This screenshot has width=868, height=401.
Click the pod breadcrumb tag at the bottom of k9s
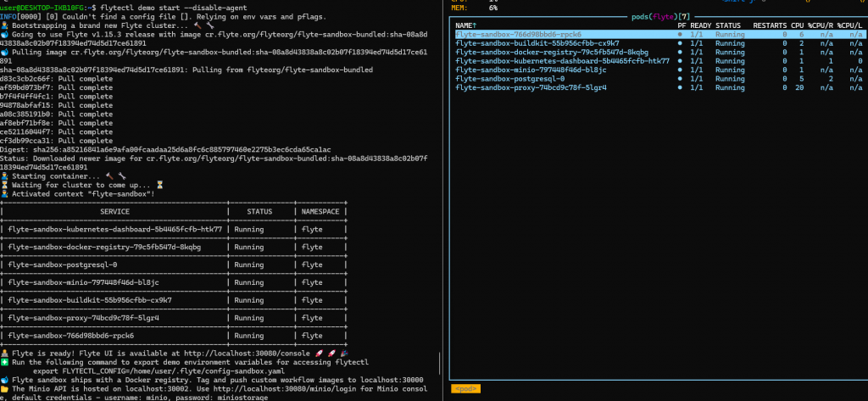[465, 389]
